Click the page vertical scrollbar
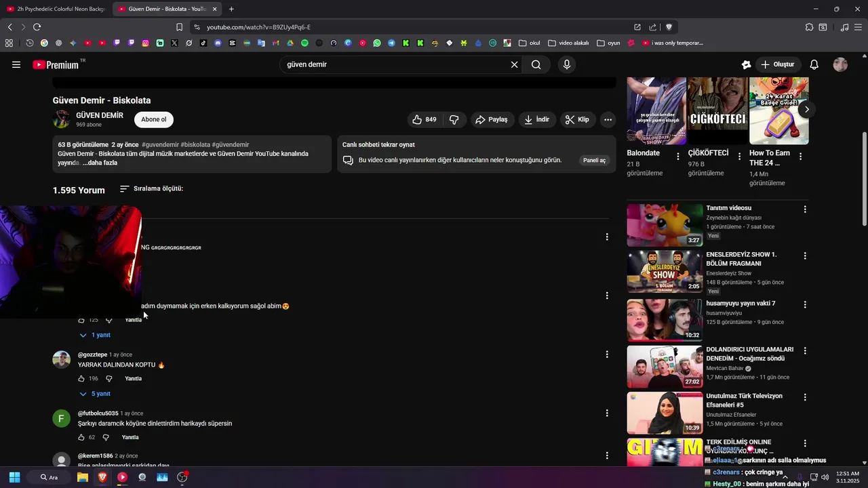868x488 pixels. (864, 180)
